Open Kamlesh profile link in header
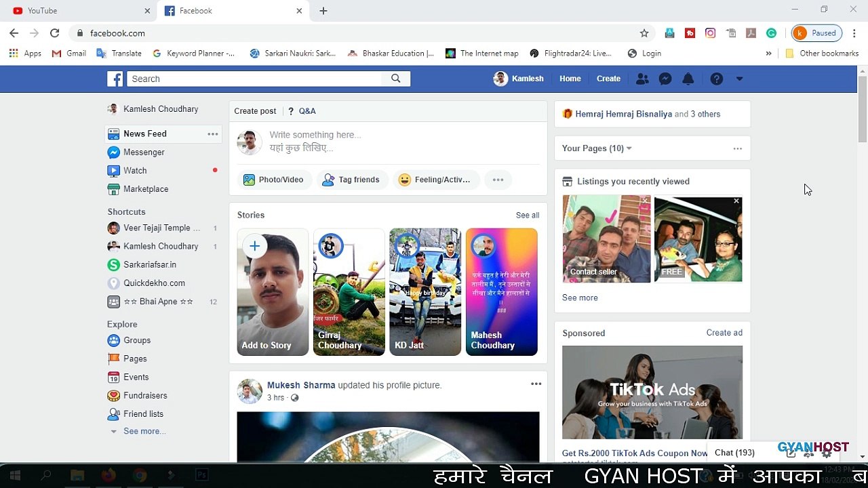Screen dimensions: 868x488 [519, 79]
